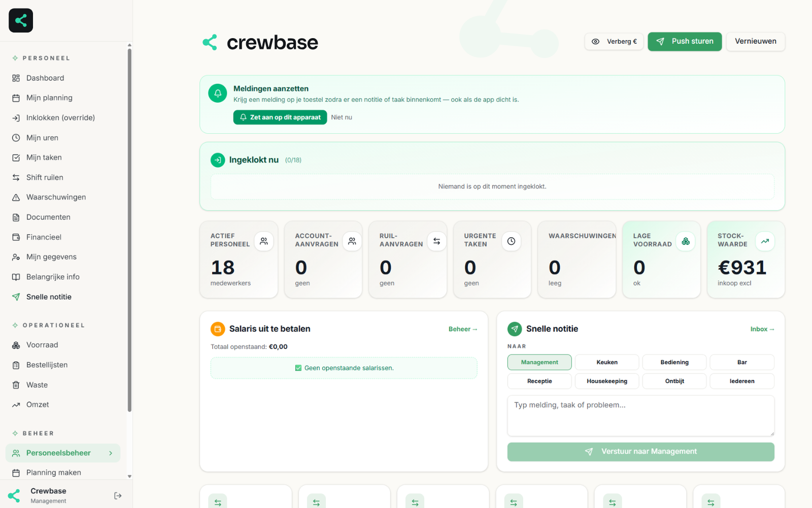Open Inbox link in Snelle notitie card
Image resolution: width=812 pixels, height=508 pixels.
point(762,329)
